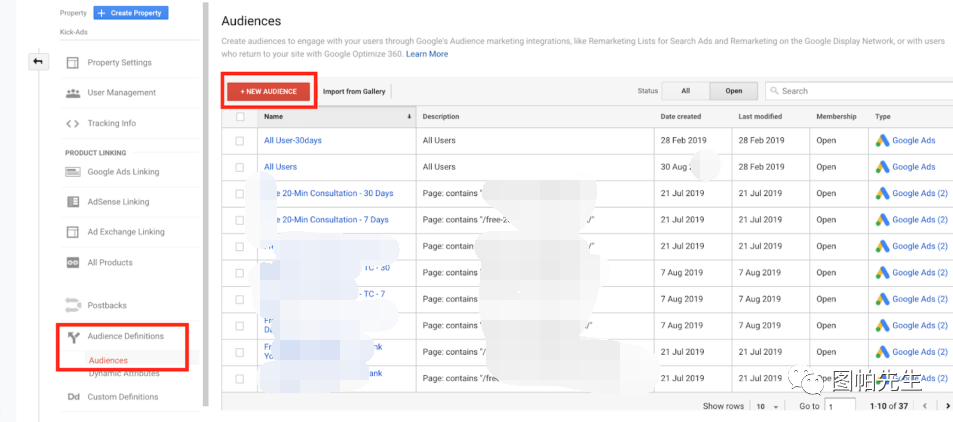Click the All Products link icon
This screenshot has width=953, height=422.
72,263
